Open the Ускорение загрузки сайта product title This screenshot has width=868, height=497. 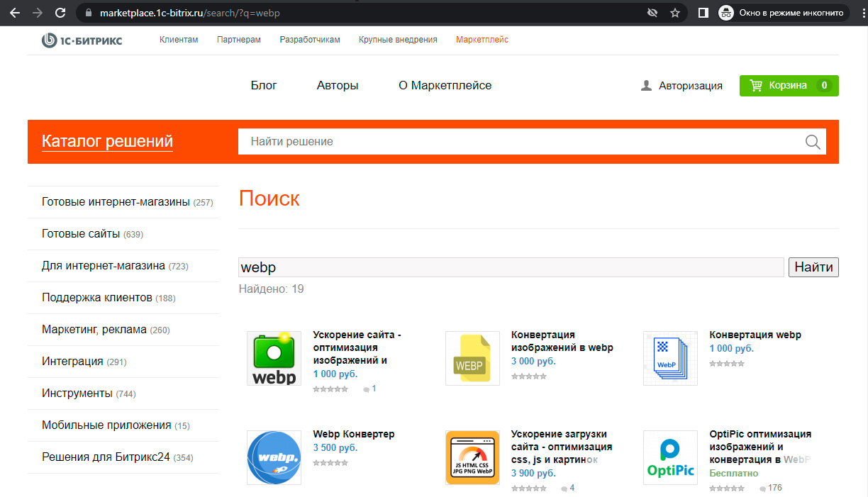[x=562, y=447]
